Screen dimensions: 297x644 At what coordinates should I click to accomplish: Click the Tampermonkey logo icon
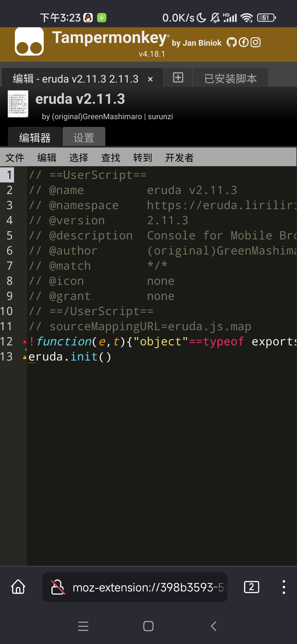point(29,42)
